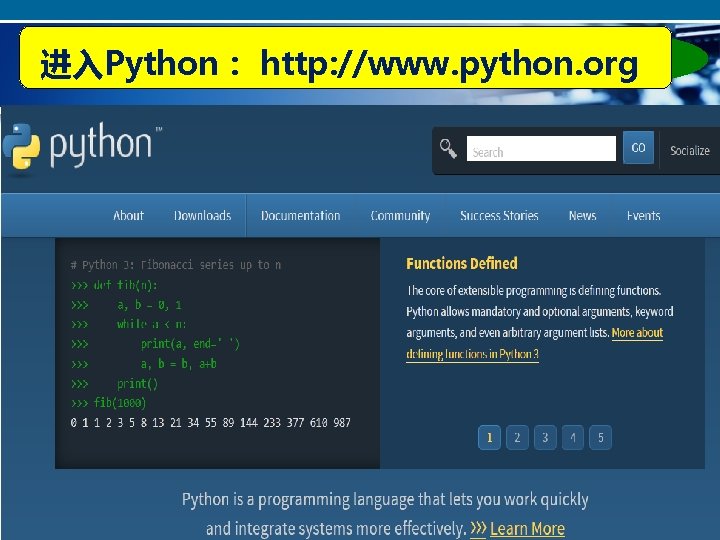The width and height of the screenshot is (720, 540).
Task: Select slide 1 in the code carousel
Action: (x=489, y=438)
